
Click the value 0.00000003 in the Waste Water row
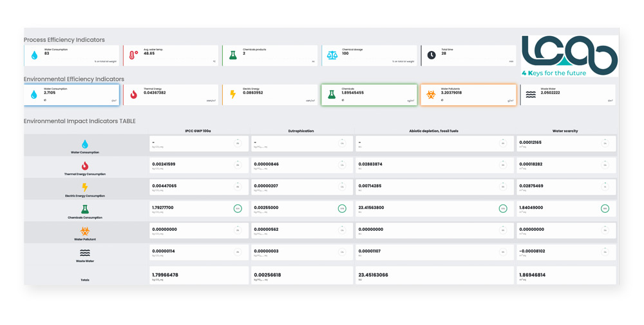(x=266, y=251)
